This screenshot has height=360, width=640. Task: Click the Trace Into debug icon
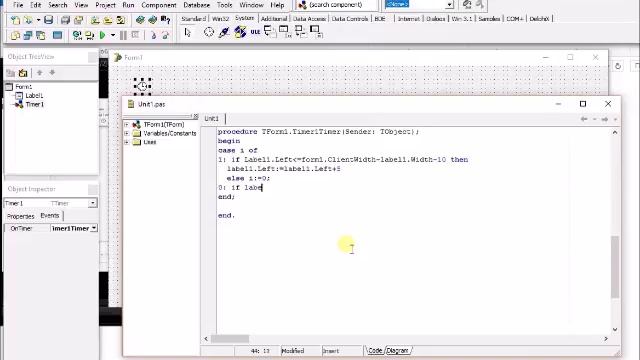click(153, 36)
